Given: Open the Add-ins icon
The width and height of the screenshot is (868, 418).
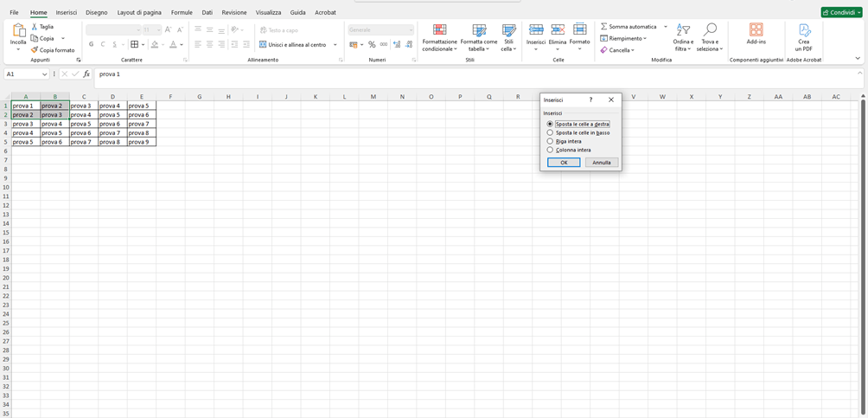Looking at the screenshot, I should [x=756, y=31].
